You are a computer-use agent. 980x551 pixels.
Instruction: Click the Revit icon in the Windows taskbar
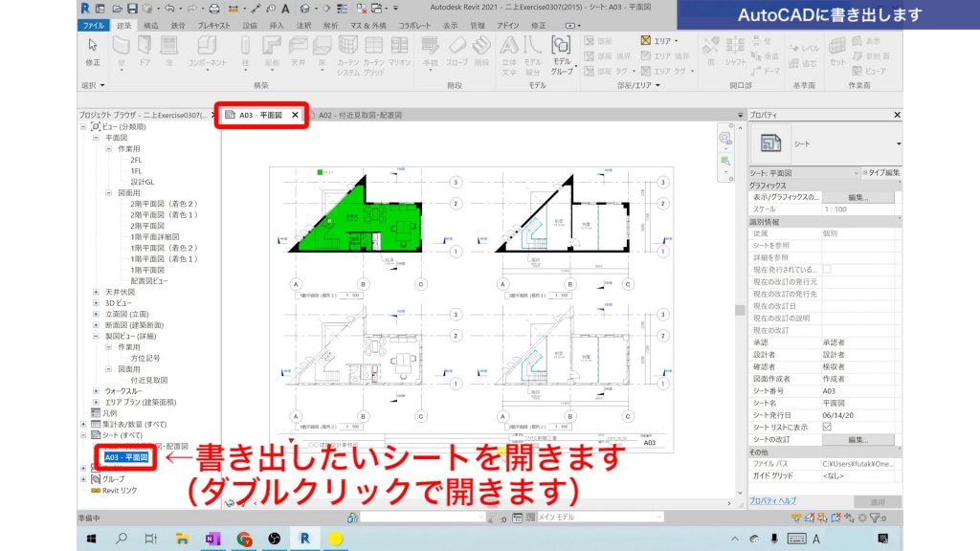click(303, 540)
